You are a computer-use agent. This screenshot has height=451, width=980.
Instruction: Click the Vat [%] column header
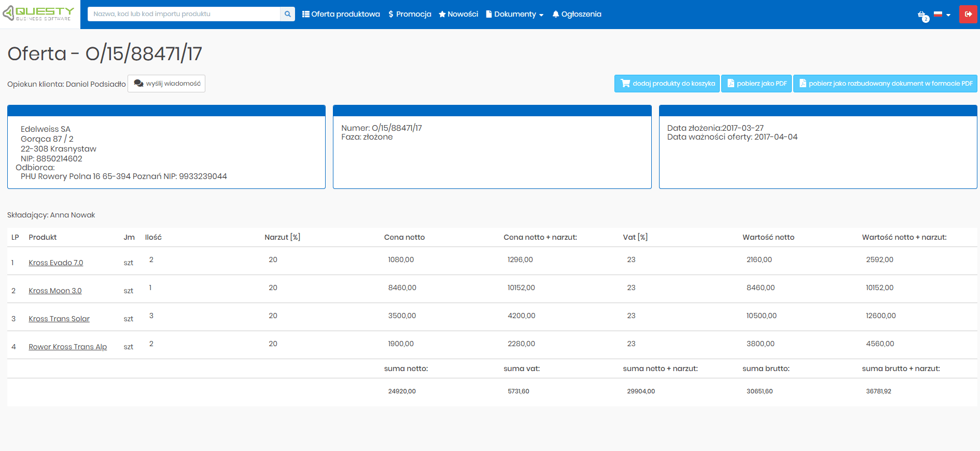[x=635, y=237]
